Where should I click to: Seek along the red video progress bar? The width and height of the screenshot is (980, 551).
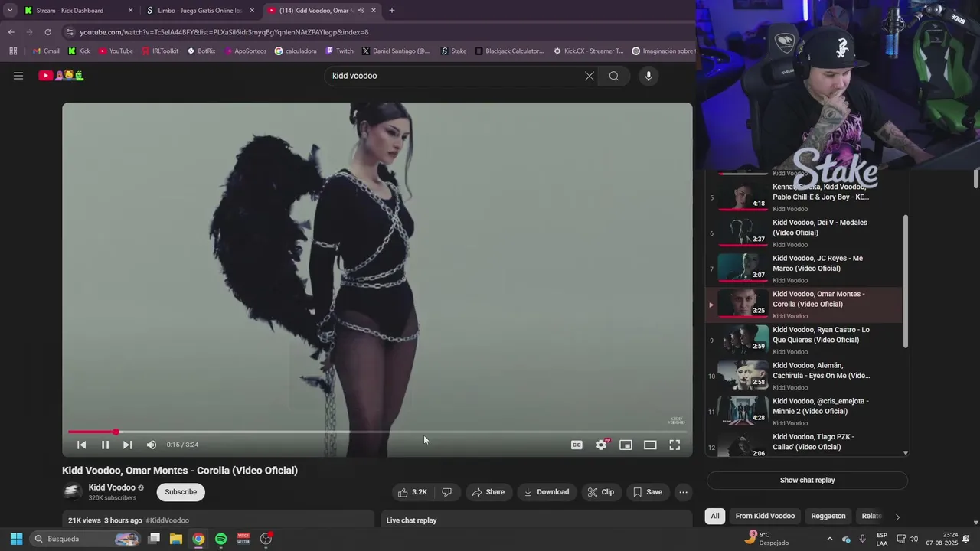377,432
